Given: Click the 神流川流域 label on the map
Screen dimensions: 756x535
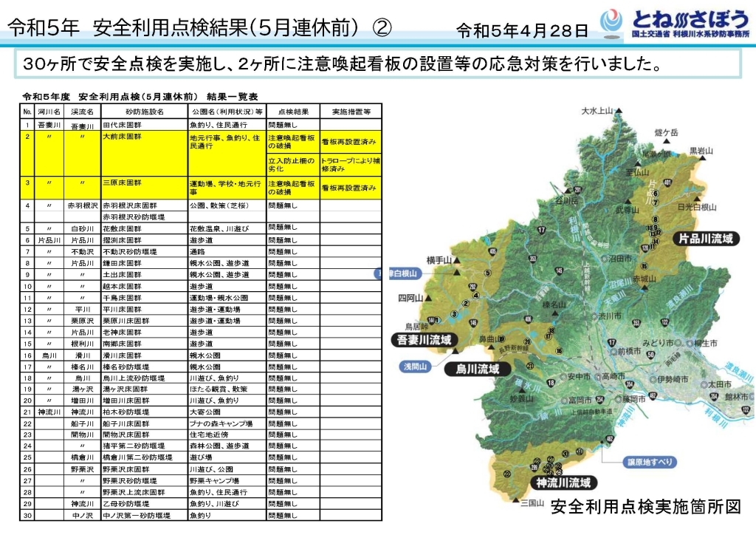Looking at the screenshot, I should 563,483.
